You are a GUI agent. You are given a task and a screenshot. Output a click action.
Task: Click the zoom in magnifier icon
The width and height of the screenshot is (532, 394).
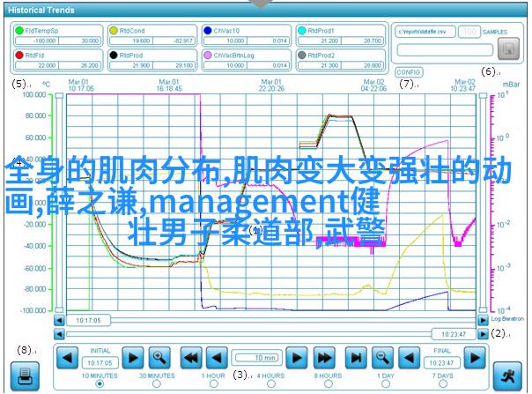coord(159,357)
